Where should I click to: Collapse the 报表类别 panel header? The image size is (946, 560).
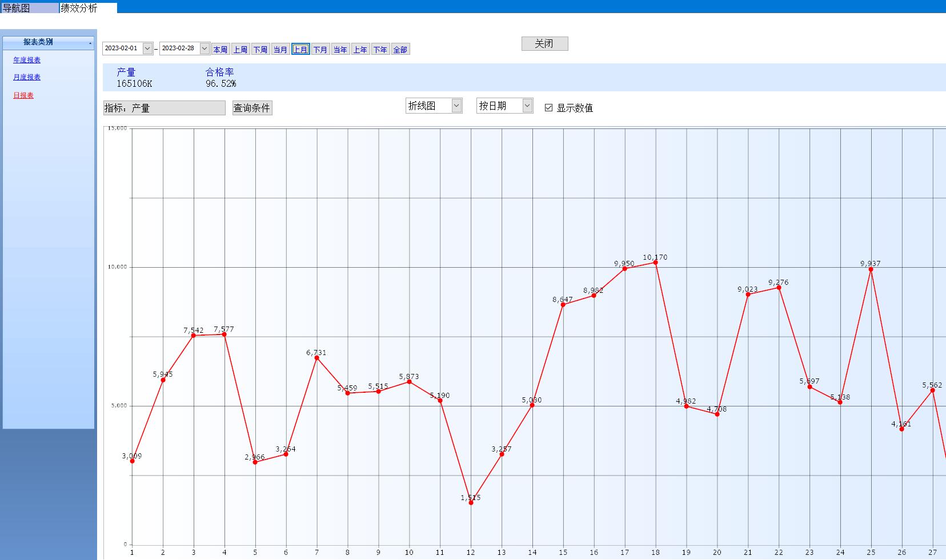pos(90,43)
